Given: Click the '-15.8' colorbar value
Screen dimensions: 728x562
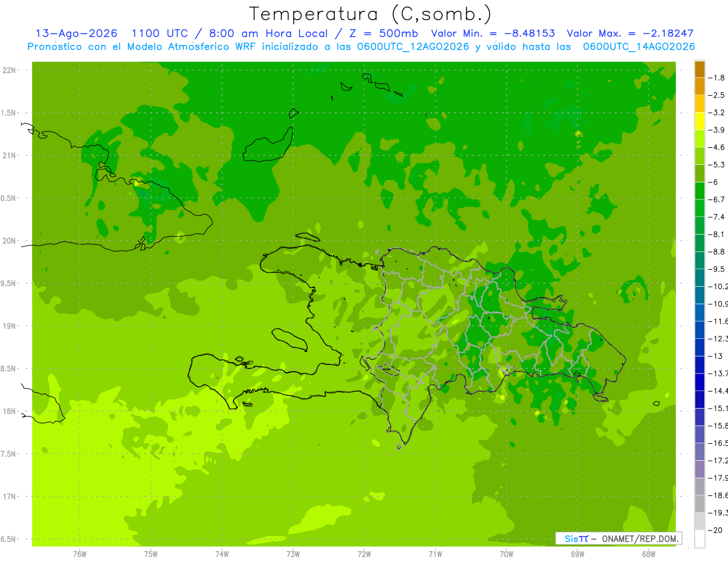Looking at the screenshot, I should (720, 426).
